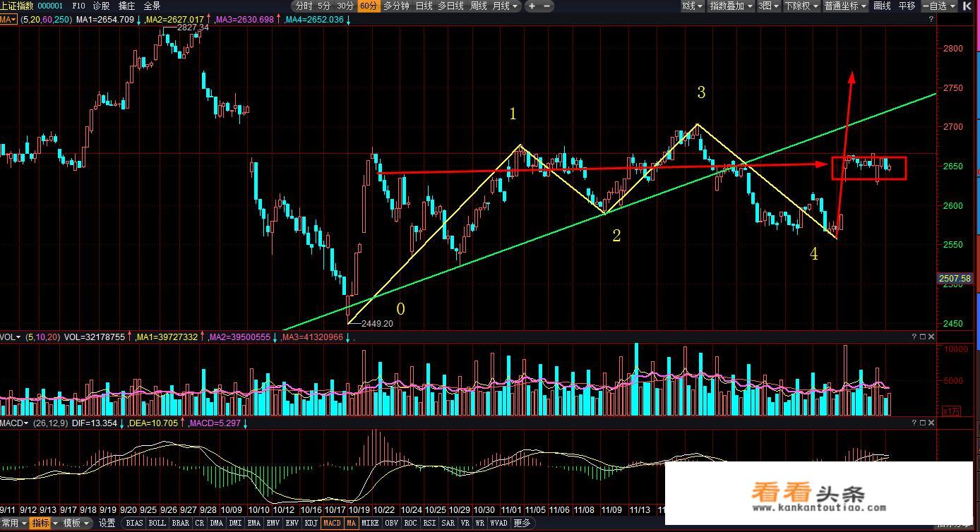Switch to 周线 weekly chart

pyautogui.click(x=478, y=6)
